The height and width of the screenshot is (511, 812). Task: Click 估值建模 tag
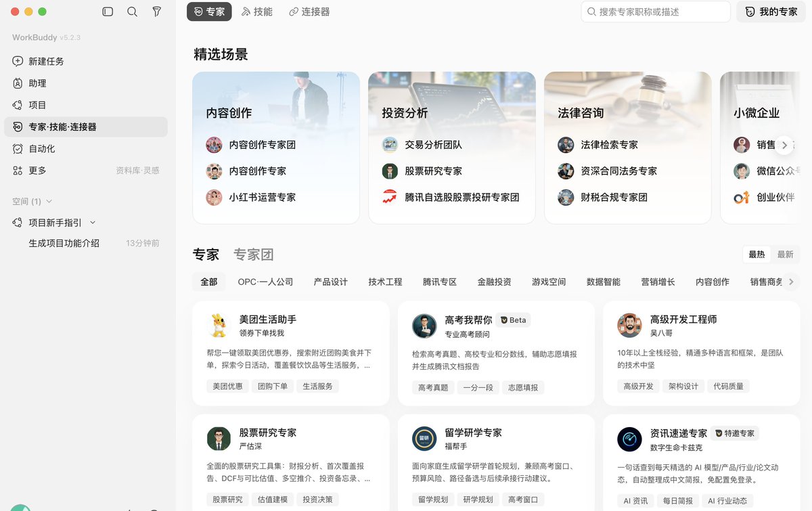(x=273, y=499)
